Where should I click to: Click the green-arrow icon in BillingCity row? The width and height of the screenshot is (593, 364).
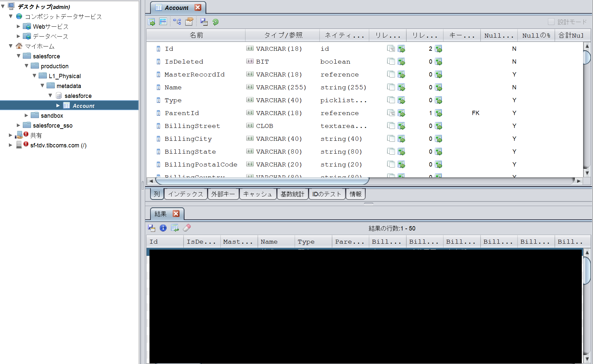click(401, 139)
